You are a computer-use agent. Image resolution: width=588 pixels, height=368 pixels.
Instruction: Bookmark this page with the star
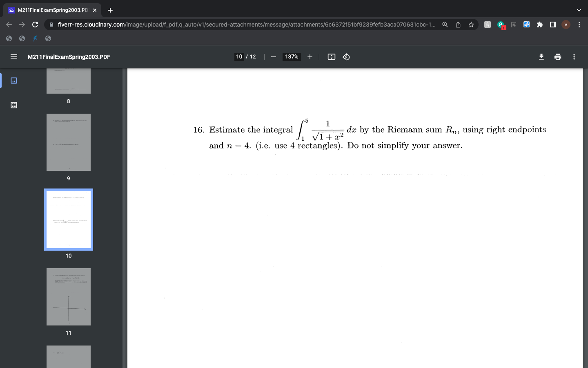pyautogui.click(x=471, y=25)
